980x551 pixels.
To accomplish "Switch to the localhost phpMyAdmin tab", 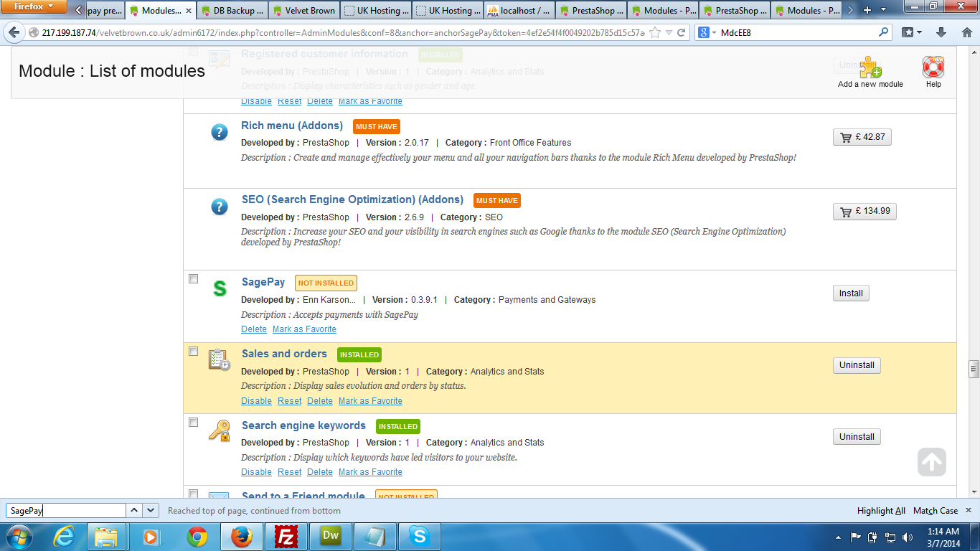I will (519, 11).
